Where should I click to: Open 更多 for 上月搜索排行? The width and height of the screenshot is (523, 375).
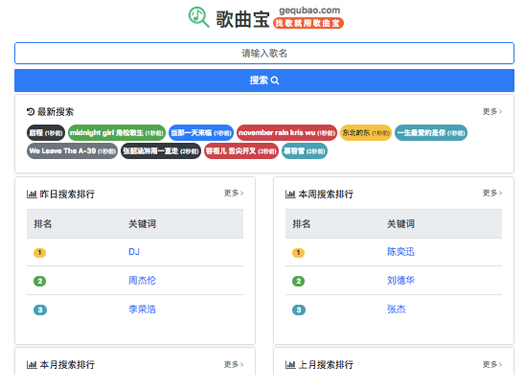(x=492, y=364)
